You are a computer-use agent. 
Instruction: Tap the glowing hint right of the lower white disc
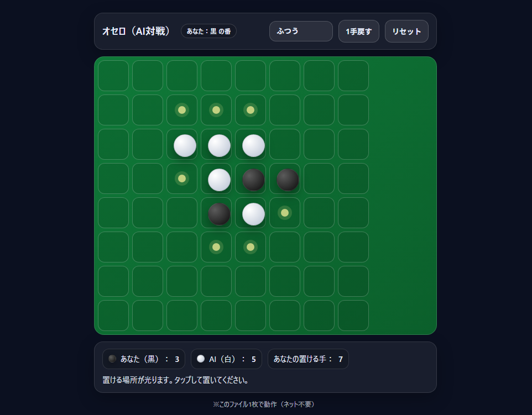pos(284,213)
